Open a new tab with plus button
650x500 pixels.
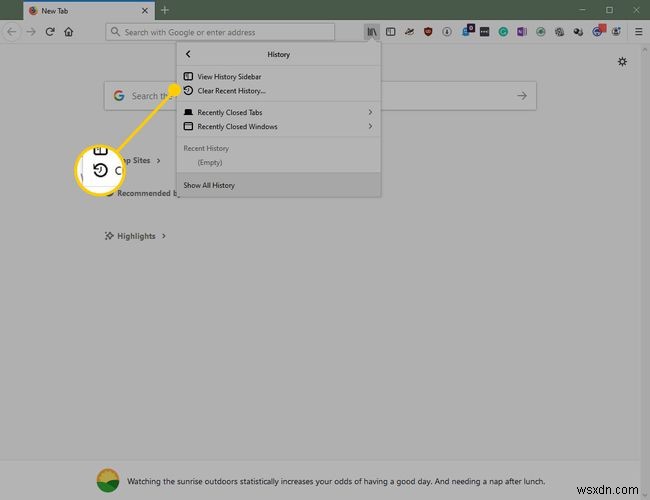(165, 10)
